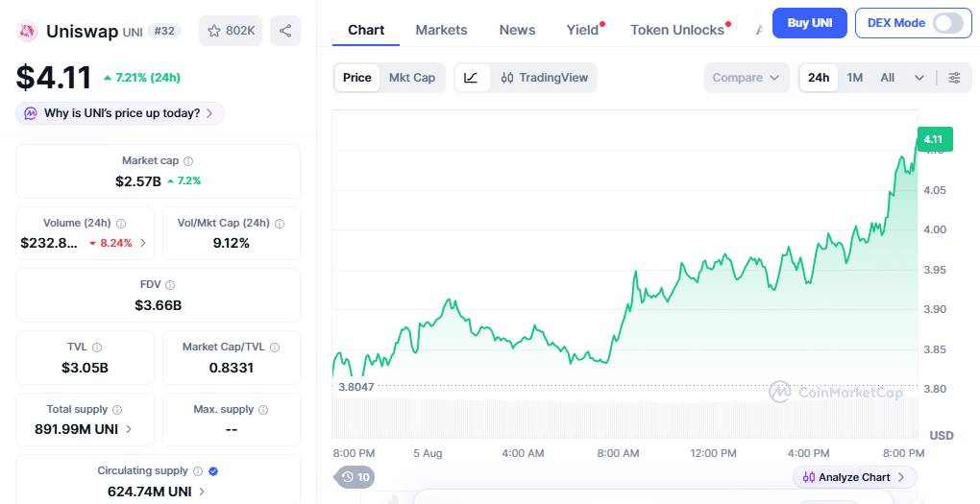The height and width of the screenshot is (504, 980).
Task: Open the Chart tab
Action: 366,30
